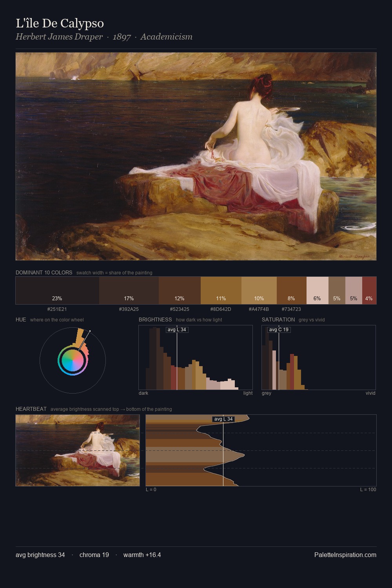This screenshot has height=588, width=392.
Task: Click the hue color wheel
Action: [x=73, y=360]
